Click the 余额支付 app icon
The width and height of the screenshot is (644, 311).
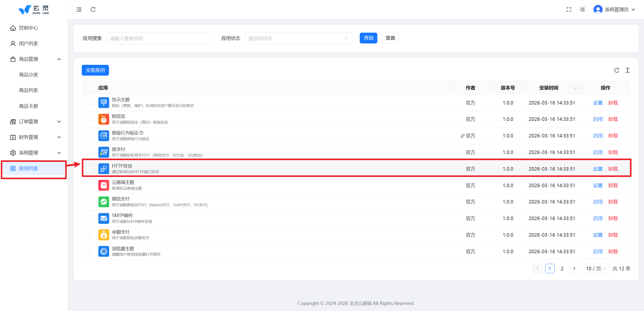tap(104, 235)
